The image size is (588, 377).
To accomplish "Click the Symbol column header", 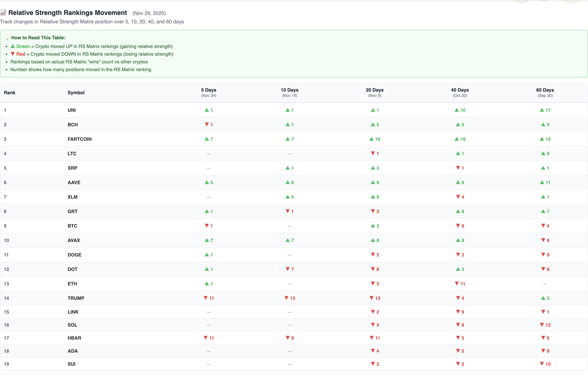I will [x=76, y=93].
